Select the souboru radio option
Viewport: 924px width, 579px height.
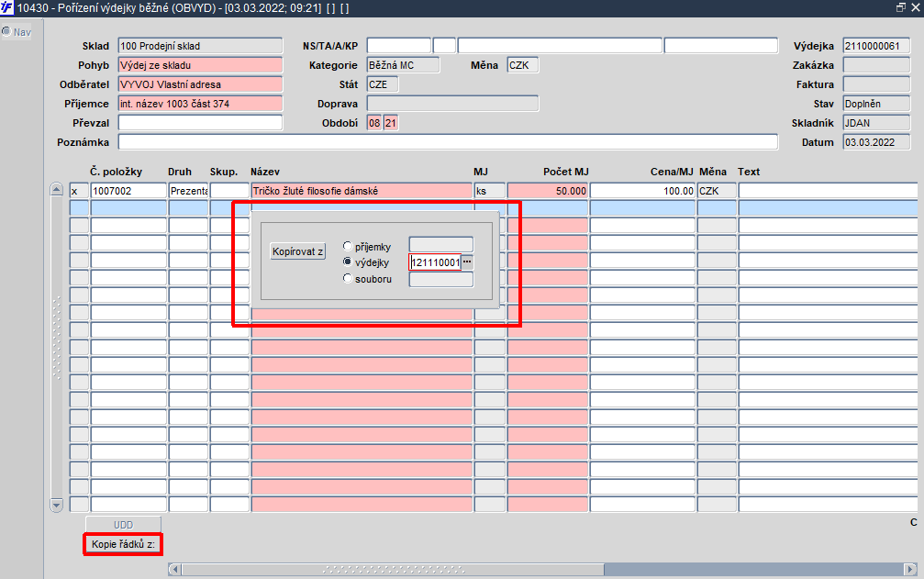pos(348,279)
